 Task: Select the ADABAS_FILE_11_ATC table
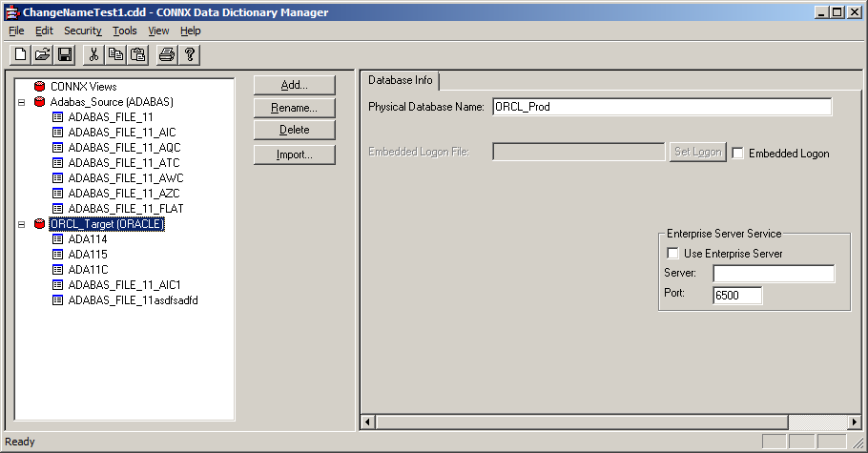124,163
